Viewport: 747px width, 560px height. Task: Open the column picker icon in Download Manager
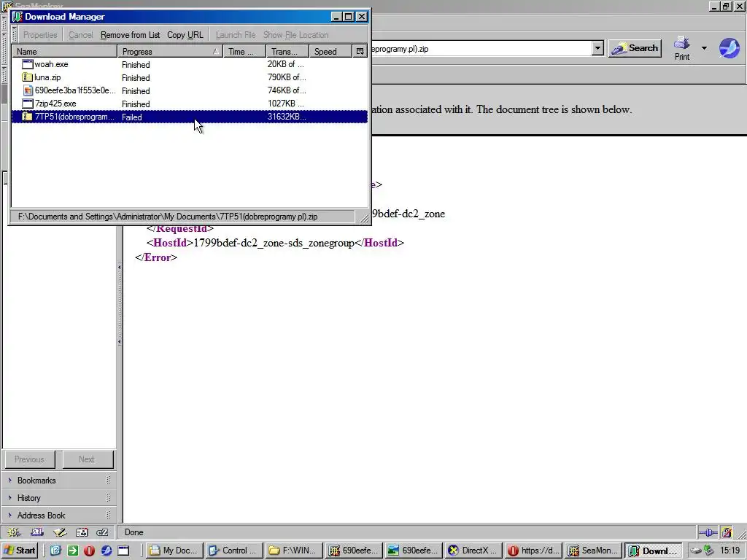pos(360,51)
